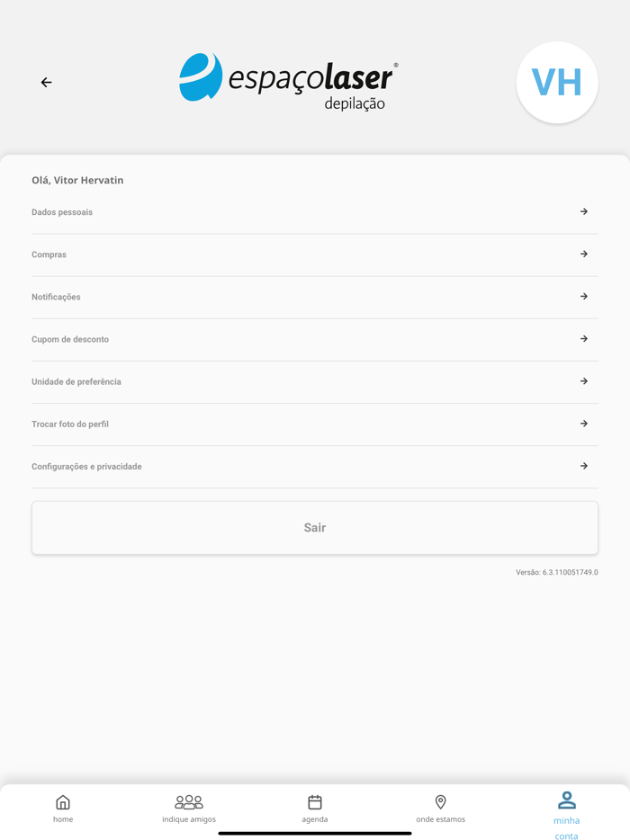Screen dimensions: 630x840
Task: Open Dados pessoais menu item
Action: (x=315, y=212)
